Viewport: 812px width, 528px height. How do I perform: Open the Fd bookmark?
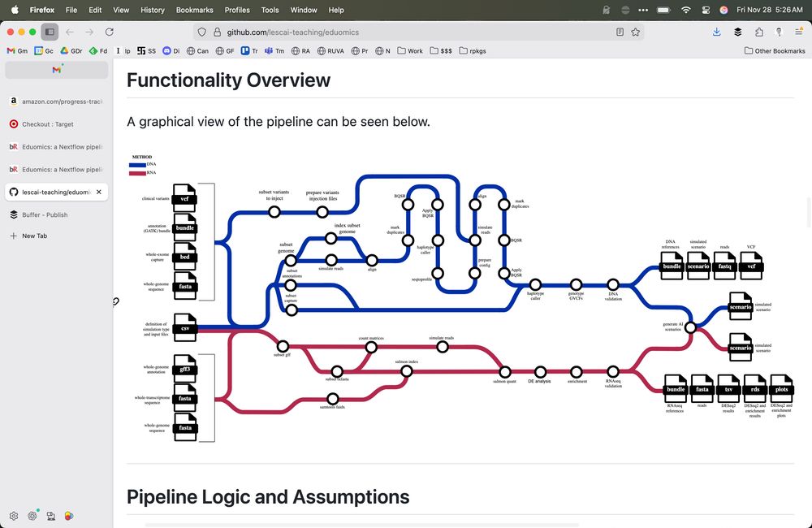(98, 51)
